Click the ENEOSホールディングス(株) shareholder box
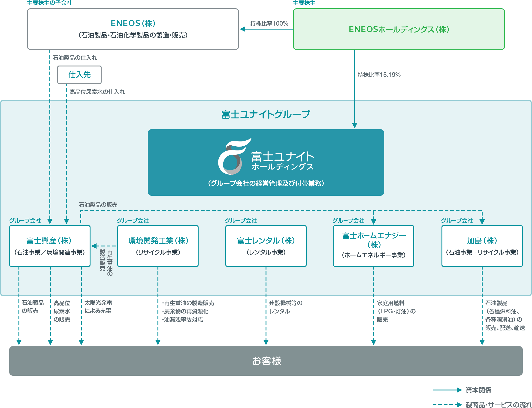The image size is (532, 408). click(x=399, y=29)
